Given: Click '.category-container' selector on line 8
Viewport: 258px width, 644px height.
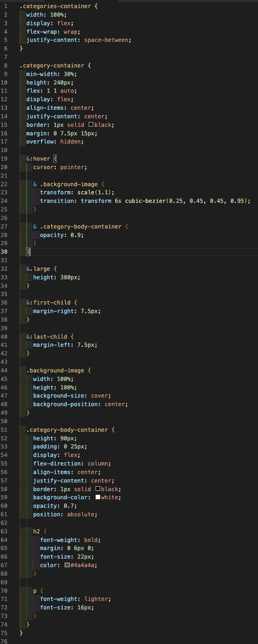Looking at the screenshot, I should coord(52,65).
